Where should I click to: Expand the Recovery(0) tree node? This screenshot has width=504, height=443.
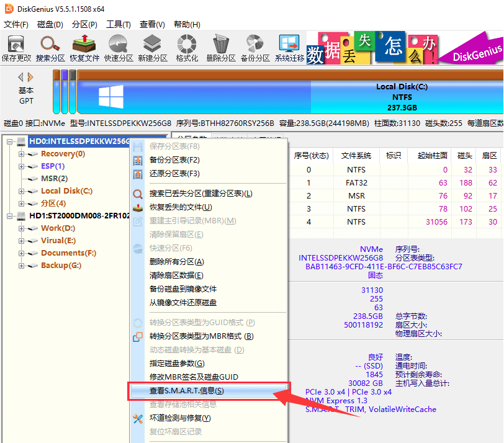pos(22,154)
